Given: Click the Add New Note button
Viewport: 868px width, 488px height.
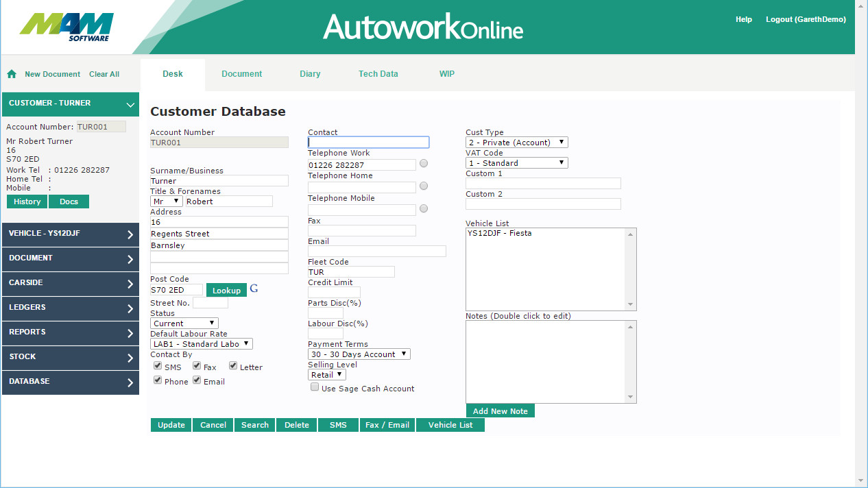Looking at the screenshot, I should coord(500,411).
